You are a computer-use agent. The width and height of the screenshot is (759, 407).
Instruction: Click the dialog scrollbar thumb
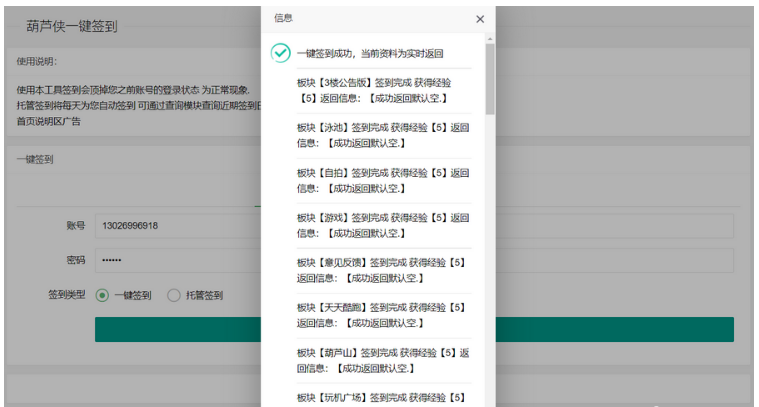[x=490, y=79]
